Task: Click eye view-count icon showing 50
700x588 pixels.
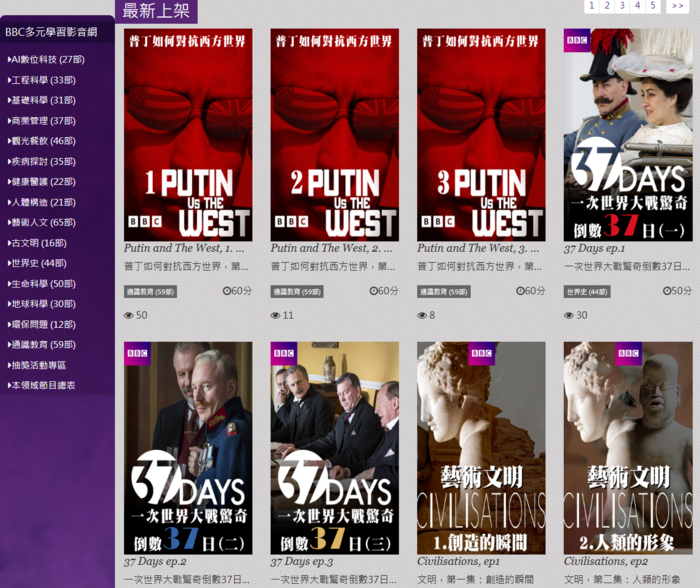Action: pos(129,315)
